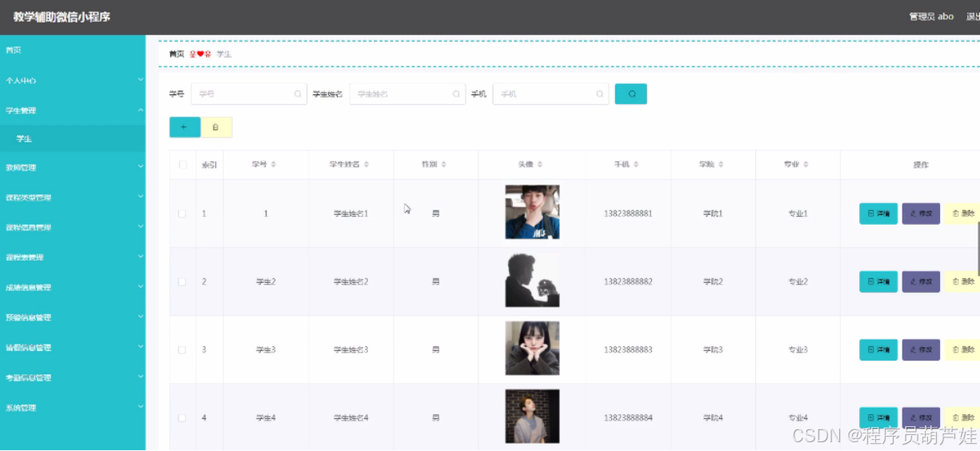Click the teal search button with magnifier icon

point(630,94)
